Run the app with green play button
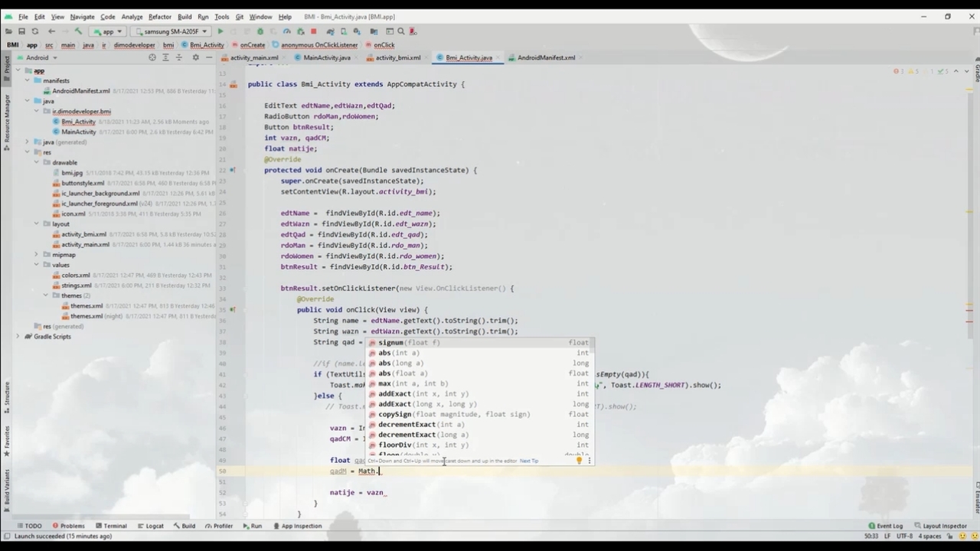This screenshot has width=980, height=551. point(220,31)
